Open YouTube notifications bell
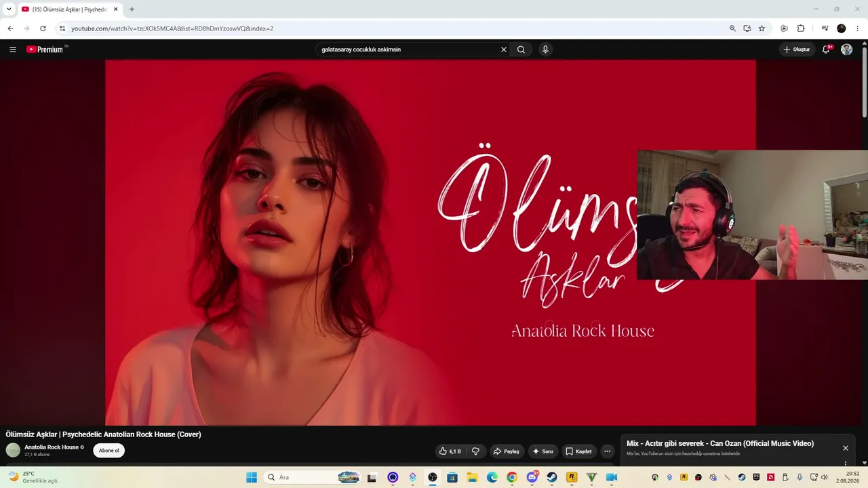This screenshot has width=868, height=488. [x=826, y=49]
